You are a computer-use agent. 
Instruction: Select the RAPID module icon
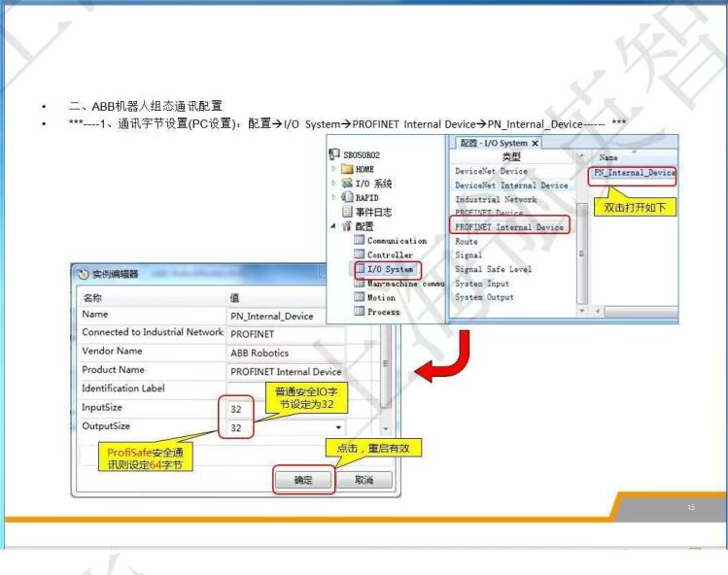point(347,197)
